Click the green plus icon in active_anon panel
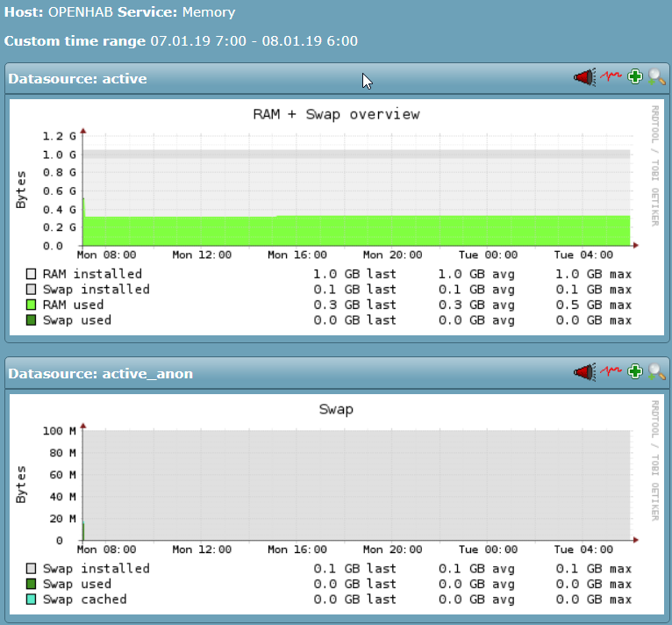The height and width of the screenshot is (625, 672). tap(636, 372)
